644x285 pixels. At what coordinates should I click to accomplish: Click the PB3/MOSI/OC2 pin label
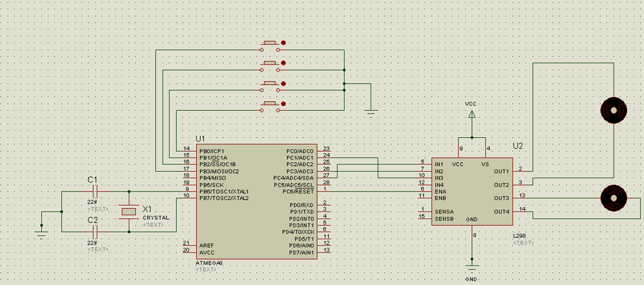[219, 171]
